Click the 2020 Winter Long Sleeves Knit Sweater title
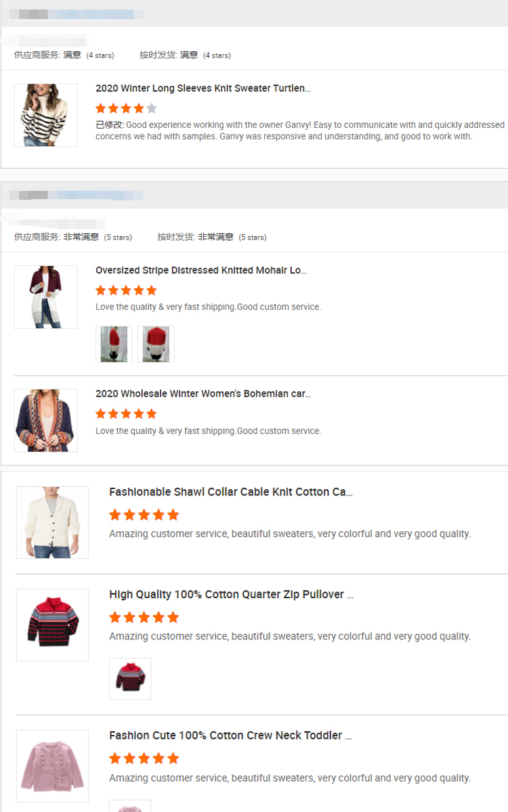The image size is (508, 812). pos(203,89)
